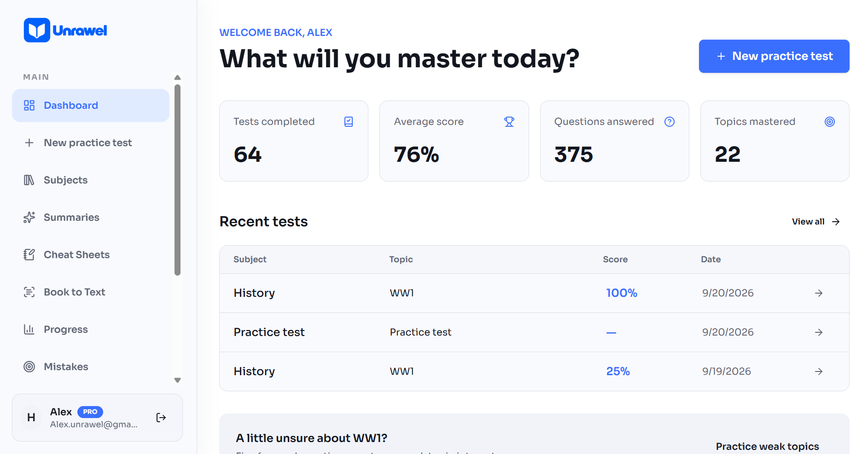This screenshot has width=868, height=454.
Task: Click the Questions answered help icon
Action: click(670, 122)
